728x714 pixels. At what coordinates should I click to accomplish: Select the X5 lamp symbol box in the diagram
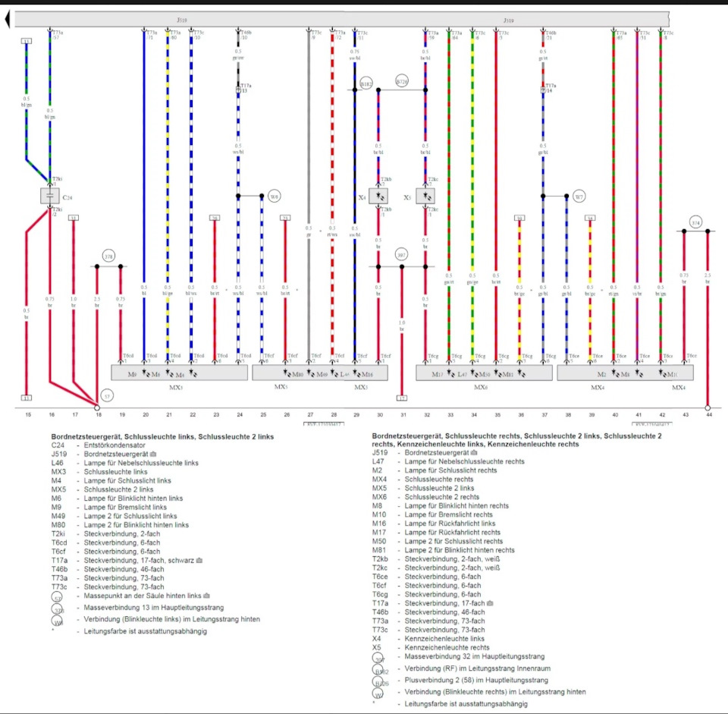[425, 196]
